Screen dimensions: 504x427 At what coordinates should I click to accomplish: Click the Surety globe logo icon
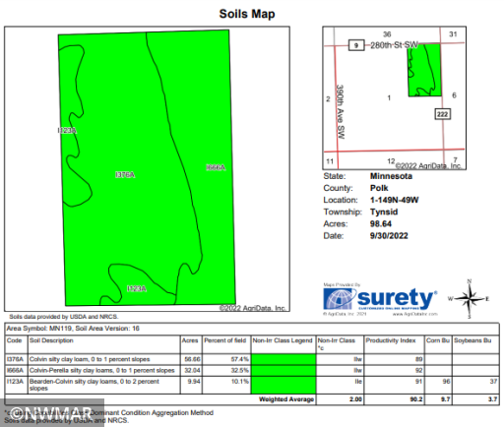339,299
